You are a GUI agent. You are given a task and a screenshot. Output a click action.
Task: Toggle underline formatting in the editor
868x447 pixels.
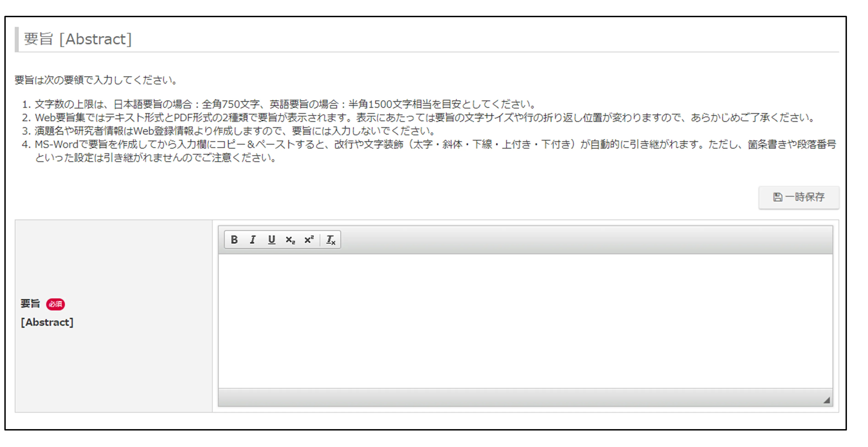(272, 240)
